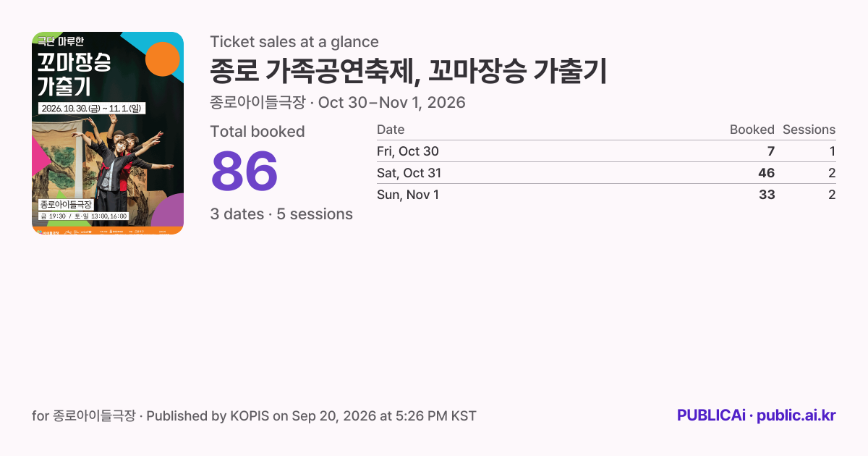The image size is (868, 456).
Task: Click the 'Published by KOPIS' footer text
Action: click(x=208, y=416)
